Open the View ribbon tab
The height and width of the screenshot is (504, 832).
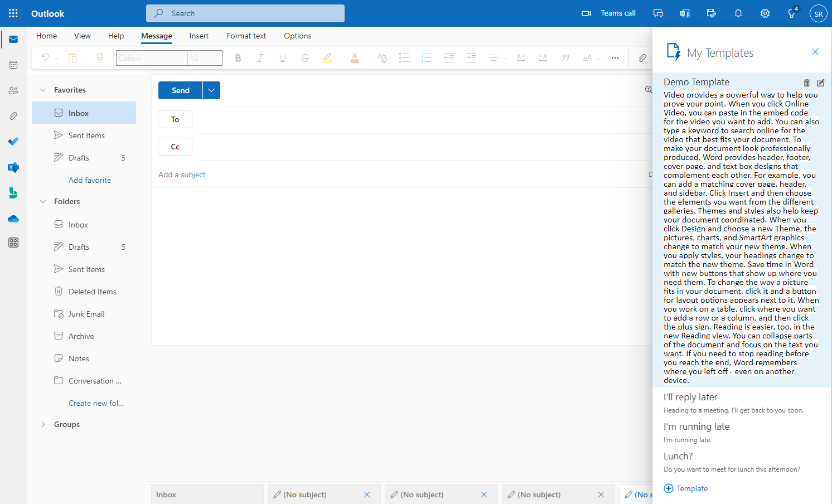click(x=83, y=36)
